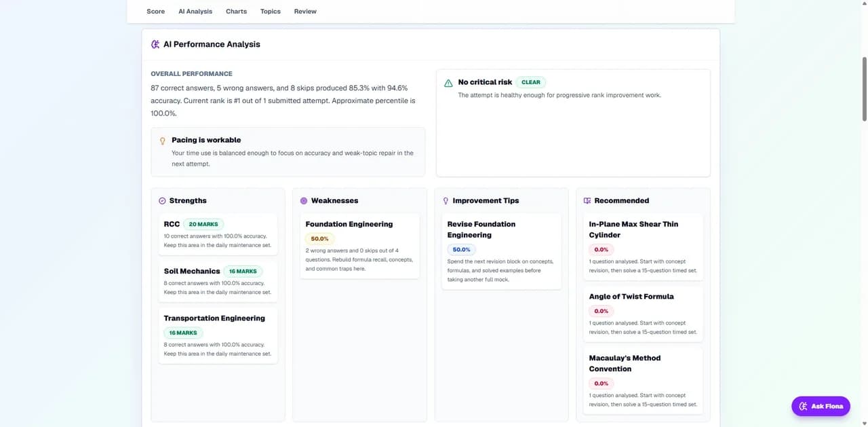This screenshot has height=427, width=868.
Task: Click the Improvement Tips lightbulb icon
Action: tap(446, 201)
